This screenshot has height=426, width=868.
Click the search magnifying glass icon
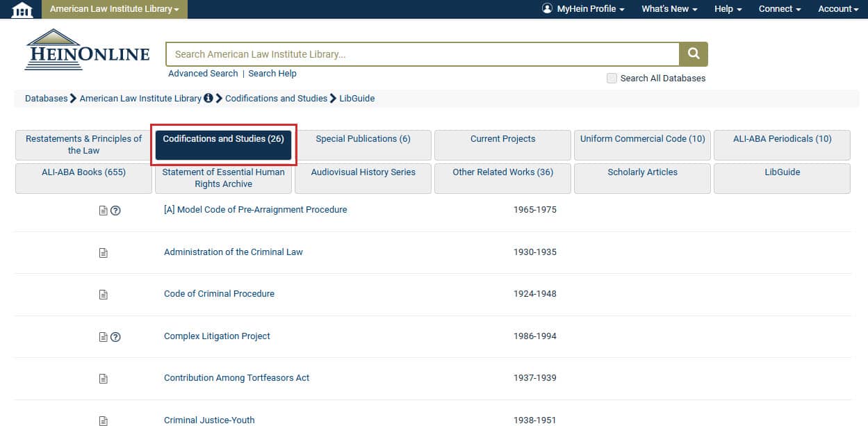pyautogui.click(x=692, y=53)
